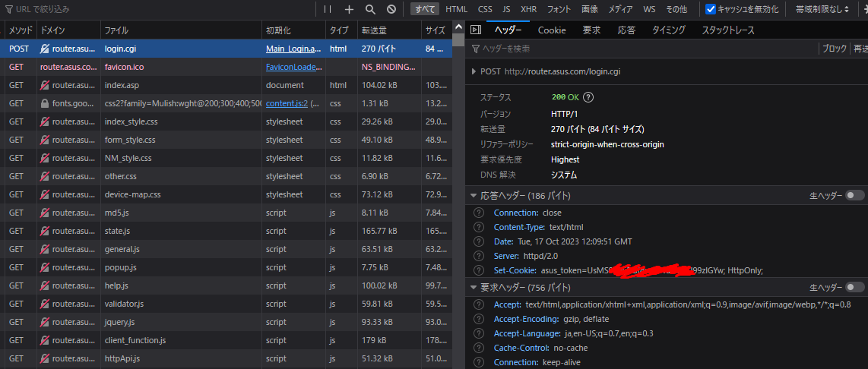Open help for Accept-Encoding header
This screenshot has height=369, width=868.
[479, 319]
